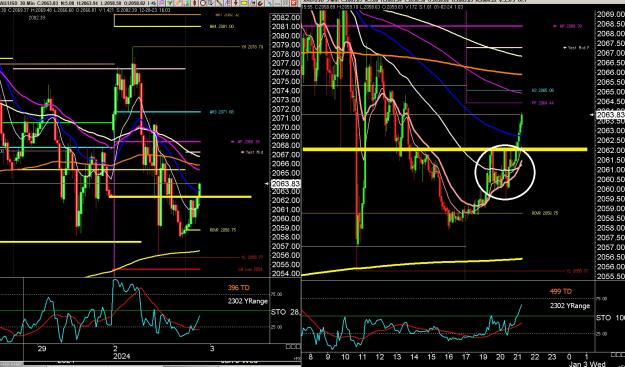
Task: Select the cyan horizontal line near 2071.60 left chart
Action: tap(157, 112)
